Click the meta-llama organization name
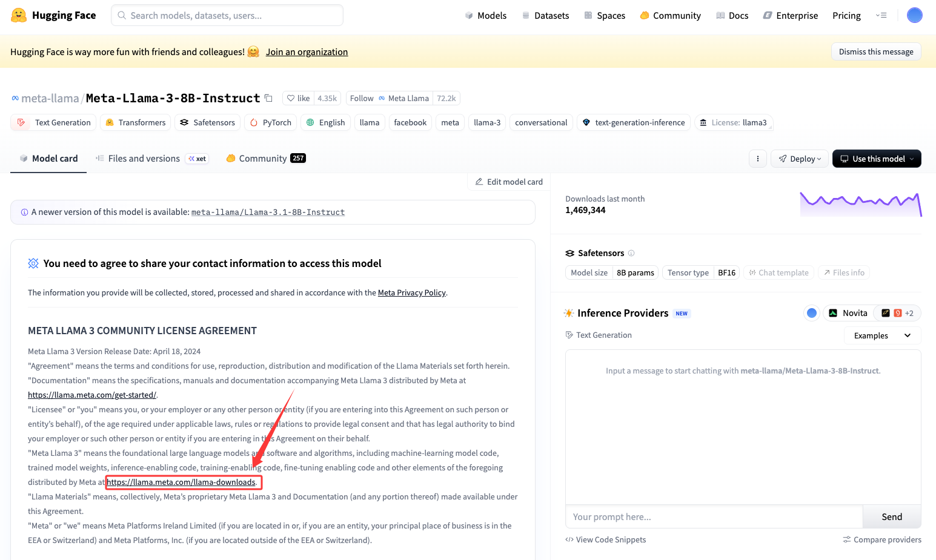936x560 pixels. [x=50, y=98]
